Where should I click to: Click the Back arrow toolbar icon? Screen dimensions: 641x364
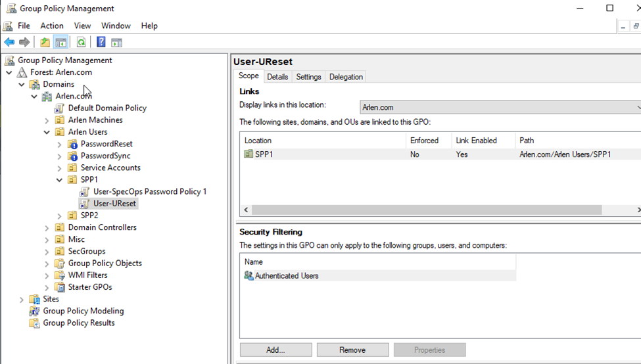9,42
